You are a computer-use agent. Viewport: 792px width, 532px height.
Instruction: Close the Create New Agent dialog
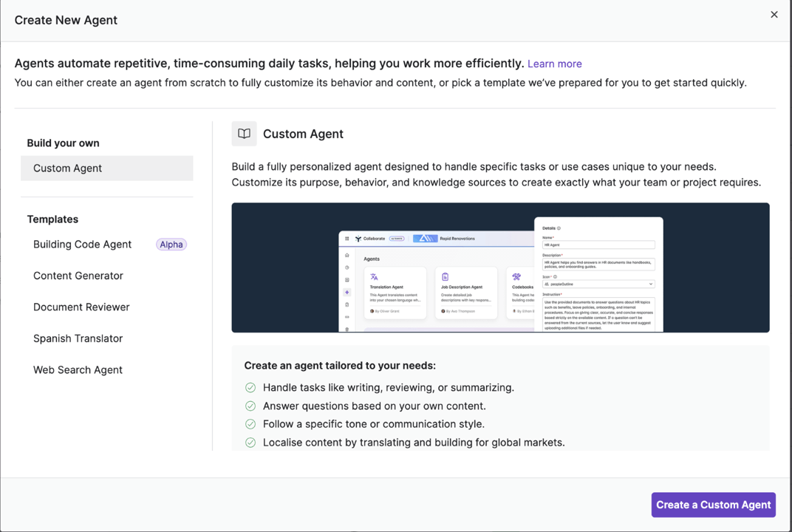774,15
